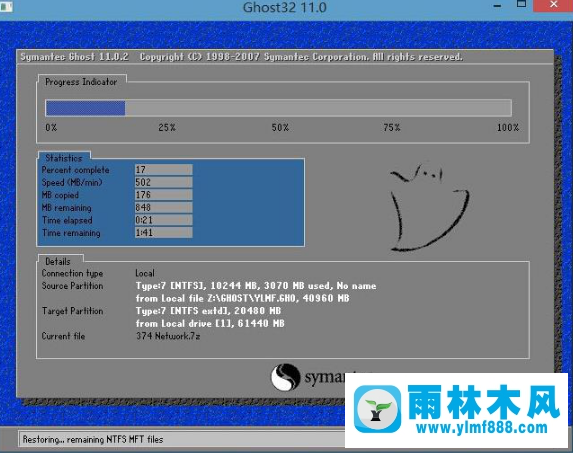Click the 'MB copied' label
Image resolution: width=573 pixels, height=453 pixels.
coord(60,195)
